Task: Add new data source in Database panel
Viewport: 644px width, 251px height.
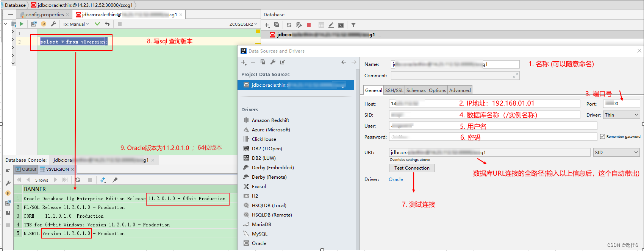Action: pyautogui.click(x=267, y=25)
